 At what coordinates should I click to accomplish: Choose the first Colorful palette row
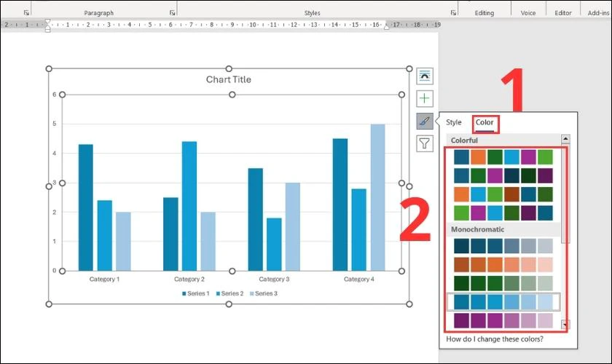503,157
